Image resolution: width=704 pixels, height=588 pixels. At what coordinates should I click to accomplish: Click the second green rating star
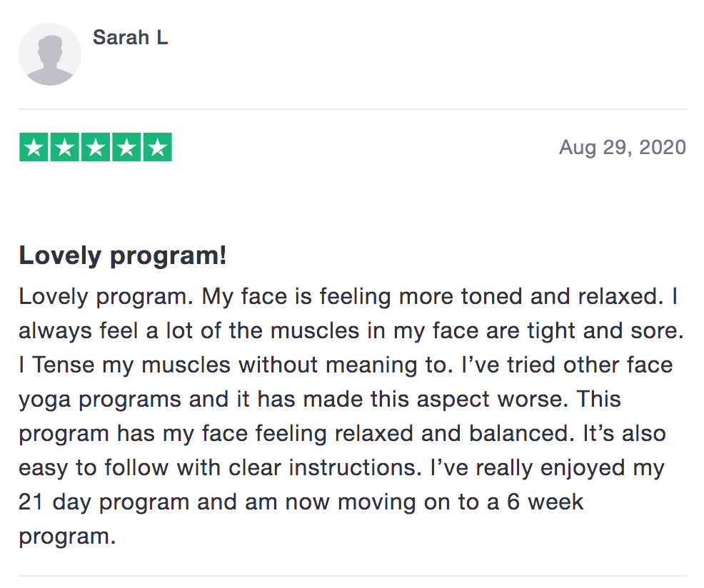pos(65,147)
